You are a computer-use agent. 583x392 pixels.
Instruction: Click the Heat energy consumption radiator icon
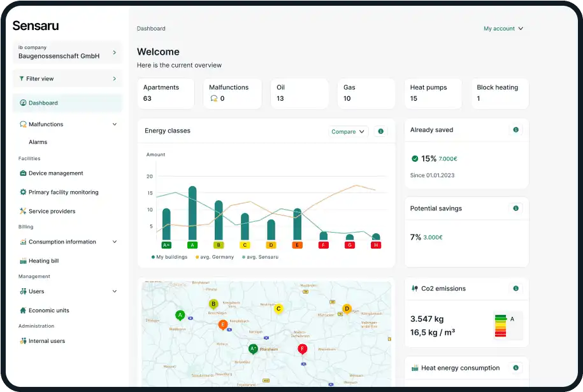tap(415, 368)
